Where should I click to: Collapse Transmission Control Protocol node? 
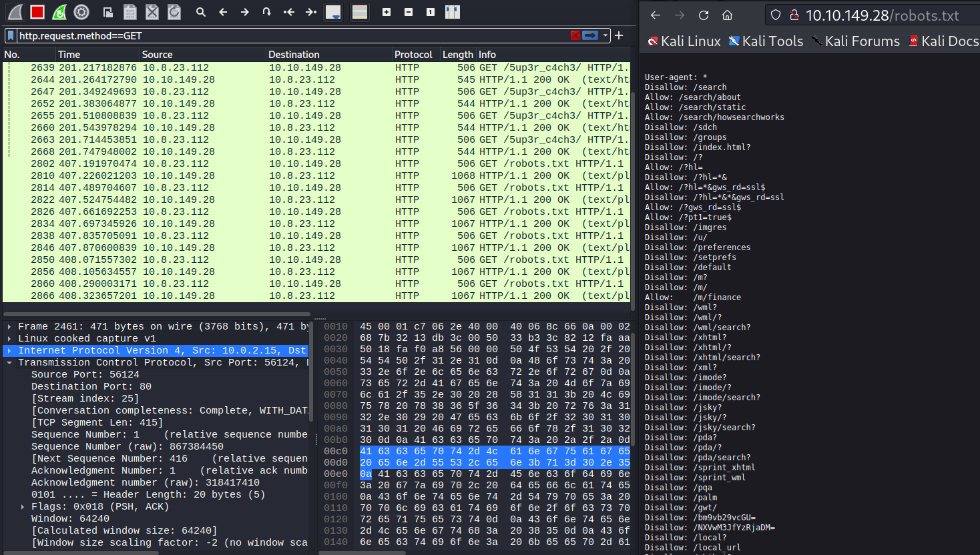click(x=9, y=363)
